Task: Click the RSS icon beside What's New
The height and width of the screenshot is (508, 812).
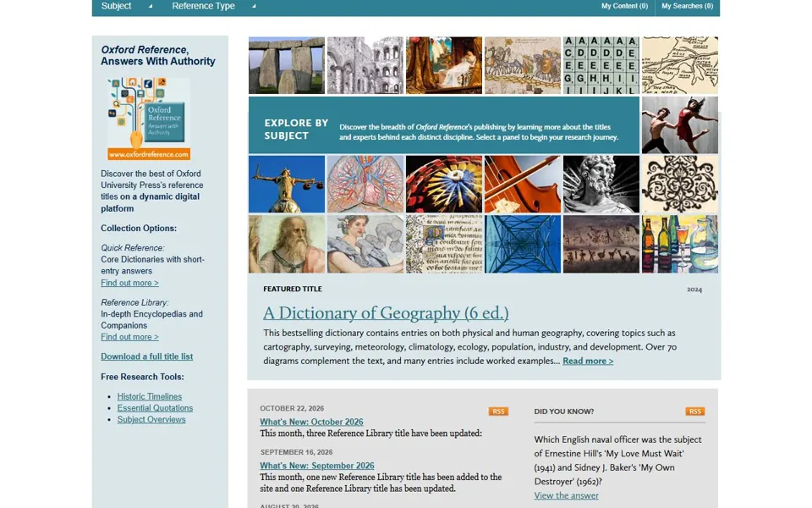Action: click(498, 411)
